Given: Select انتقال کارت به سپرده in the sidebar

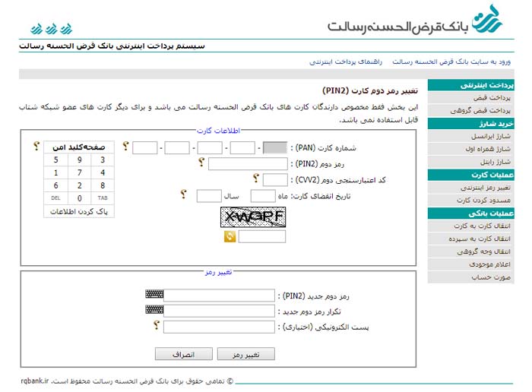Looking at the screenshot, I should [471, 239].
